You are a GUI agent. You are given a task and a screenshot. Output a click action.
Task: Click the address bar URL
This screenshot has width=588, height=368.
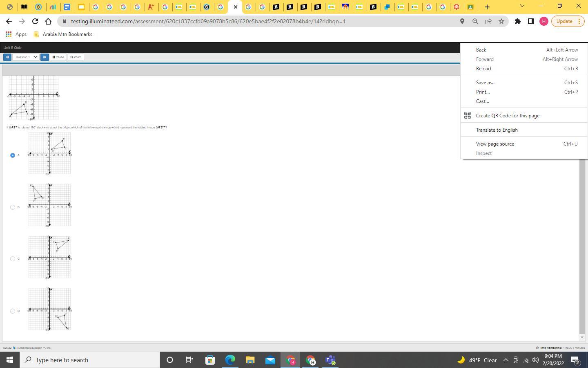pos(208,21)
